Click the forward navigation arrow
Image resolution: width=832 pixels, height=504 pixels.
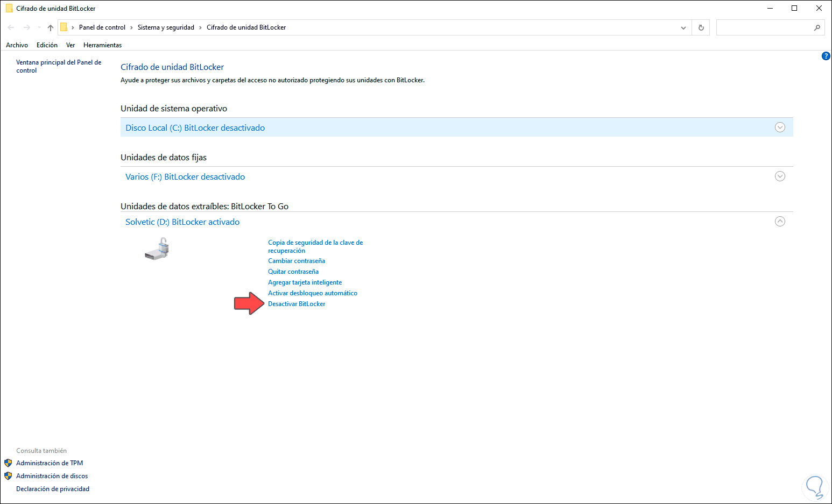coord(26,27)
